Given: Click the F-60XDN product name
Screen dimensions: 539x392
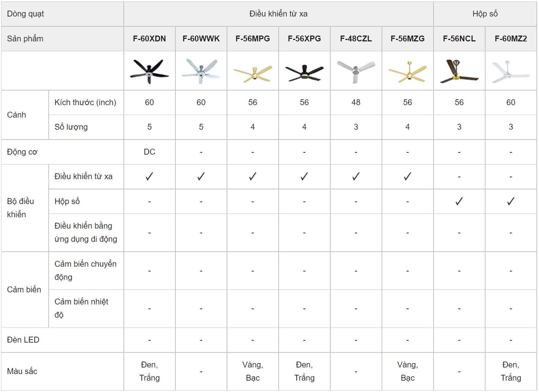Looking at the screenshot, I should click(x=149, y=38).
